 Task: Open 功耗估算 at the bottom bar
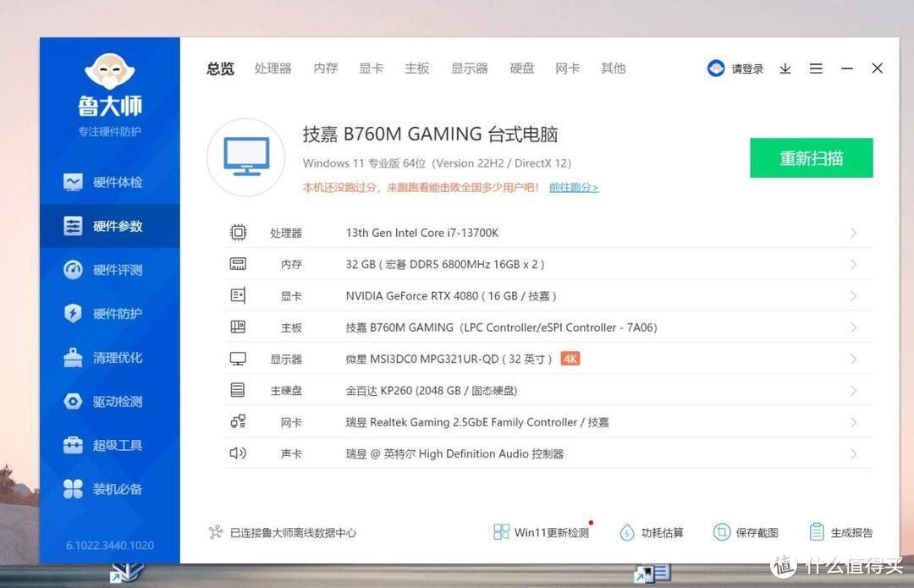click(x=652, y=532)
